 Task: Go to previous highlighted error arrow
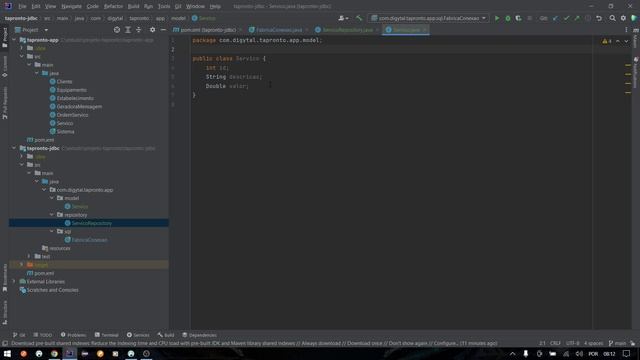(618, 41)
